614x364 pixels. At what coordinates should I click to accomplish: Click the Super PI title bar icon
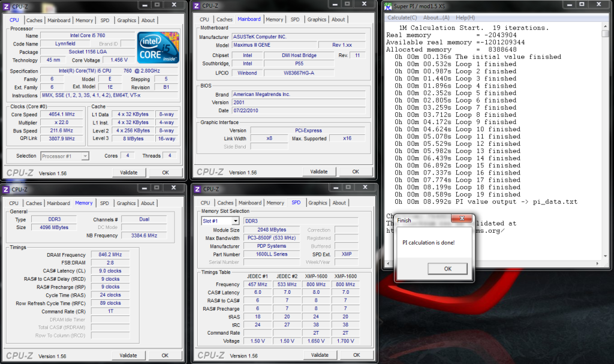(388, 7)
